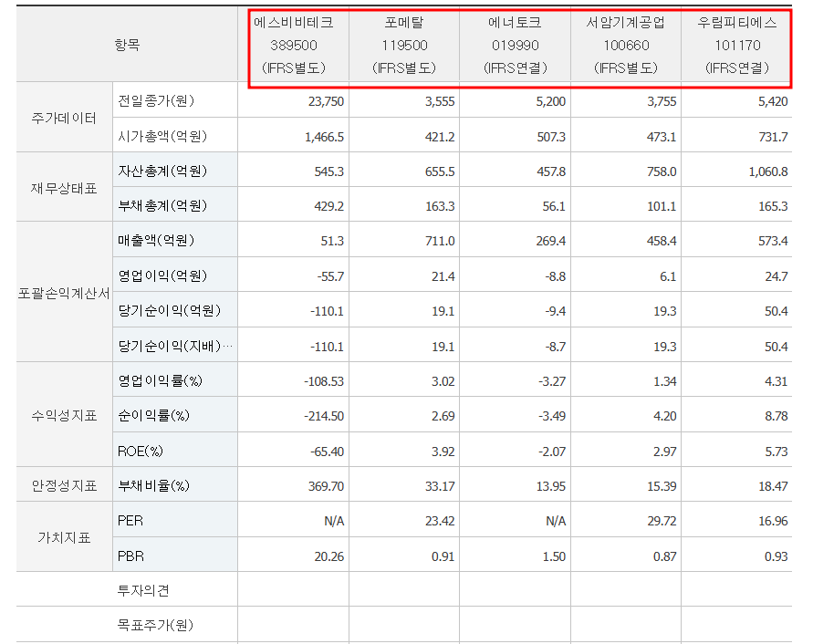Click the operating profit value -55.7

coord(330,276)
